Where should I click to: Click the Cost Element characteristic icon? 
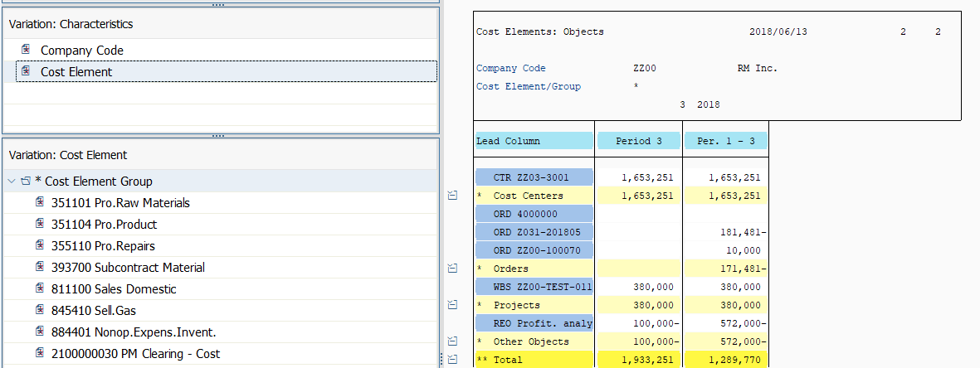point(26,70)
